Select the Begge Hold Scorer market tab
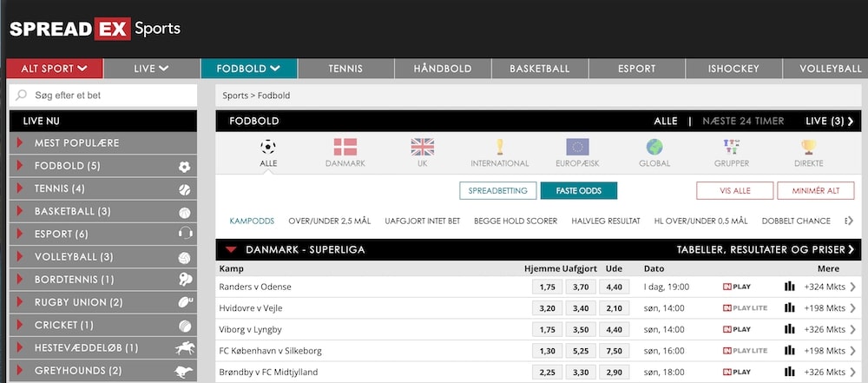 [516, 221]
